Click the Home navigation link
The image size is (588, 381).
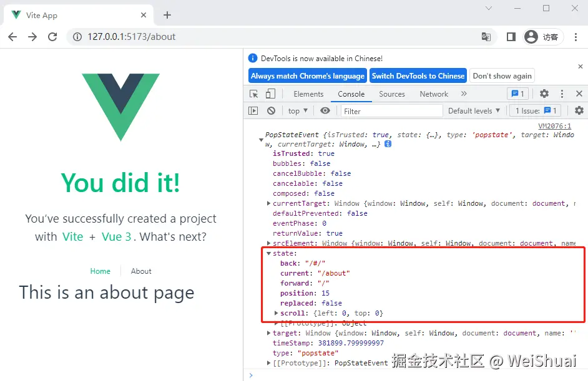click(100, 271)
